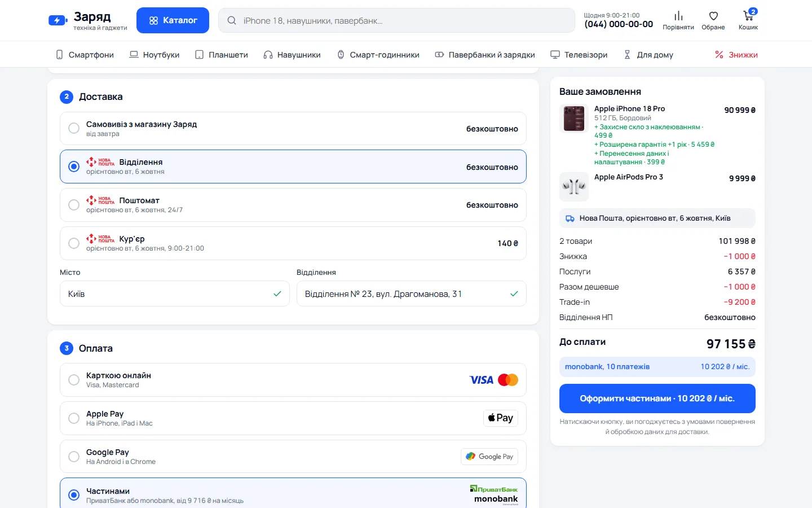This screenshot has width=812, height=508.
Task: Click the search magnifier icon
Action: click(232, 21)
